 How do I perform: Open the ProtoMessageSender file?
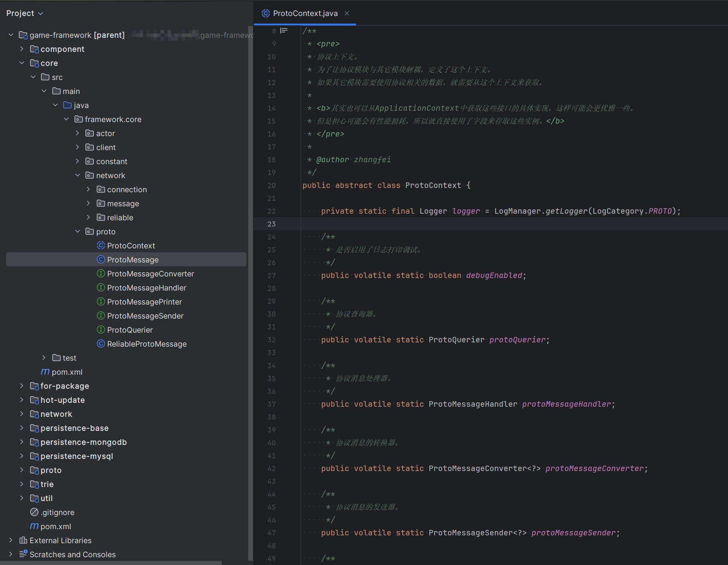pos(145,315)
